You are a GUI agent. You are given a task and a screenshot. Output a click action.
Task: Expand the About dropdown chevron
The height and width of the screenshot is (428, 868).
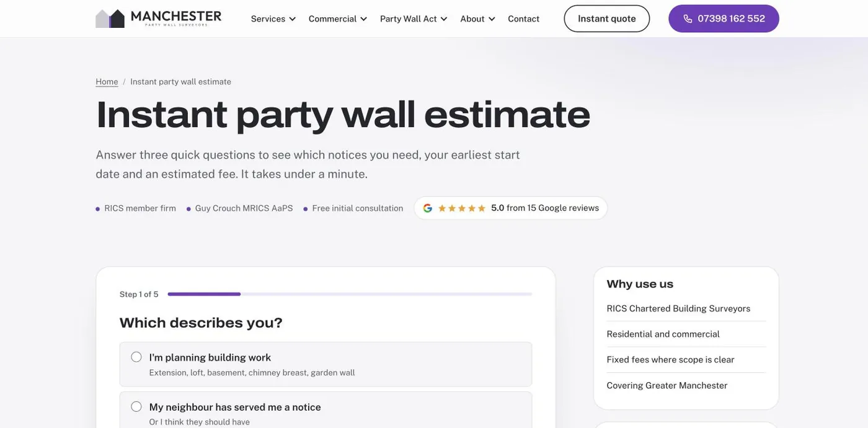492,19
